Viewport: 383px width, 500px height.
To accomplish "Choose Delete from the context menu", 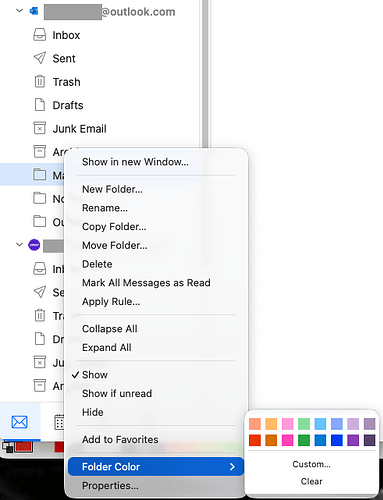I will tap(156, 264).
